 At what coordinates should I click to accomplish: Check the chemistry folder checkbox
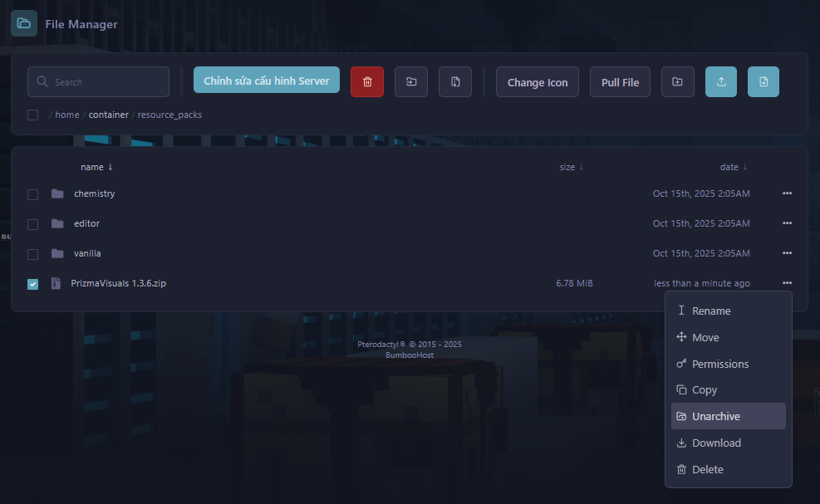33,194
